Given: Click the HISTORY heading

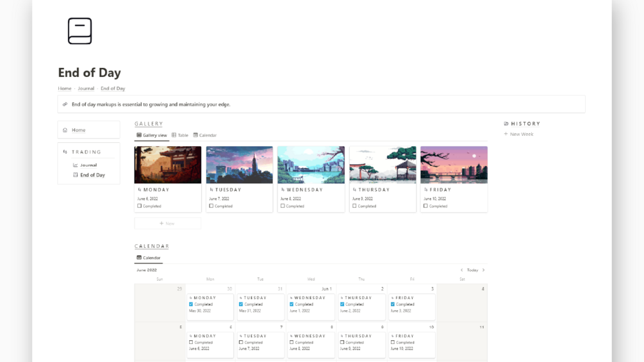Looking at the screenshot, I should tap(525, 124).
